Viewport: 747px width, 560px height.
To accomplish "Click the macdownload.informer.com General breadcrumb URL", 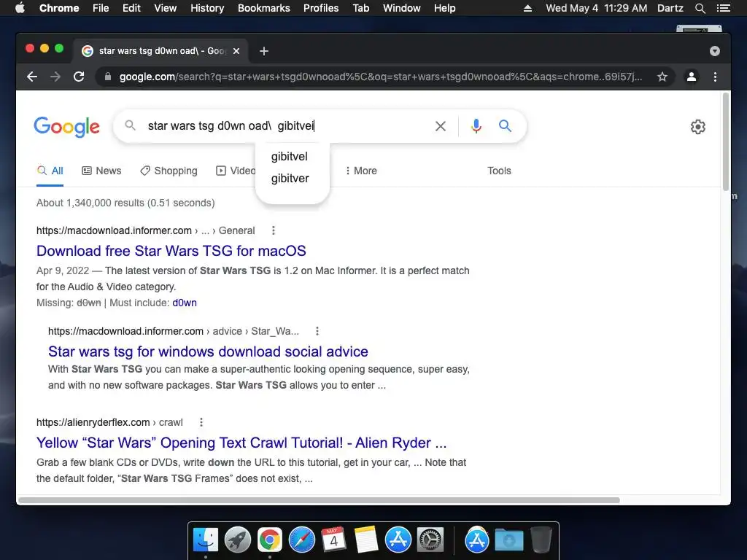I will (146, 230).
